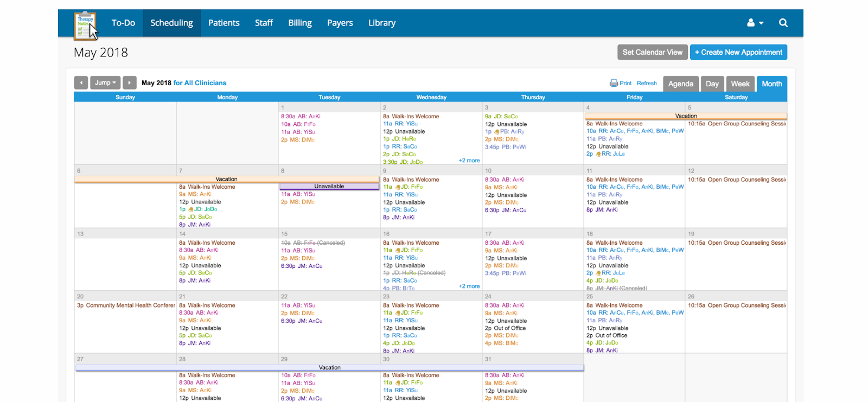The width and height of the screenshot is (868, 402).
Task: Open May 5 Open Group Counseling Session
Action: click(737, 124)
